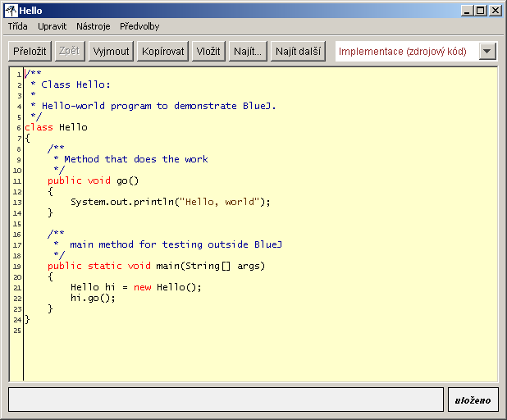Image resolution: width=507 pixels, height=420 pixels.
Task: Open the Nástroje menu
Action: coord(94,26)
